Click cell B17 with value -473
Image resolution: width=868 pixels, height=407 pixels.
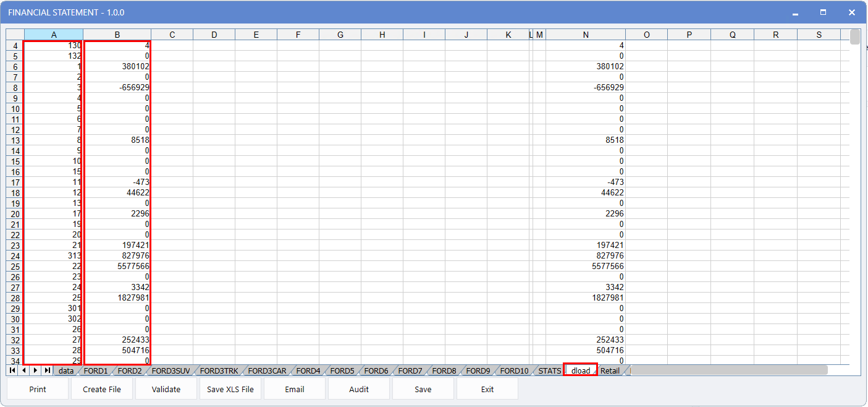click(117, 182)
